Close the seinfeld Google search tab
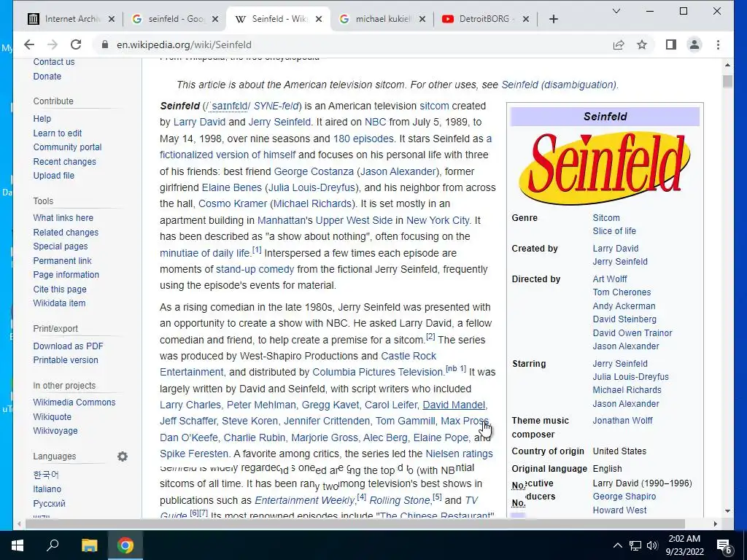 click(x=215, y=19)
